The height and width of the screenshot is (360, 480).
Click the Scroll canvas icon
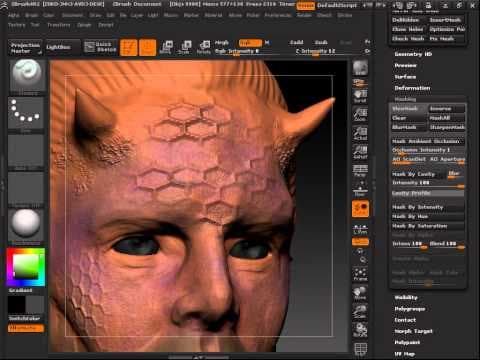360,96
